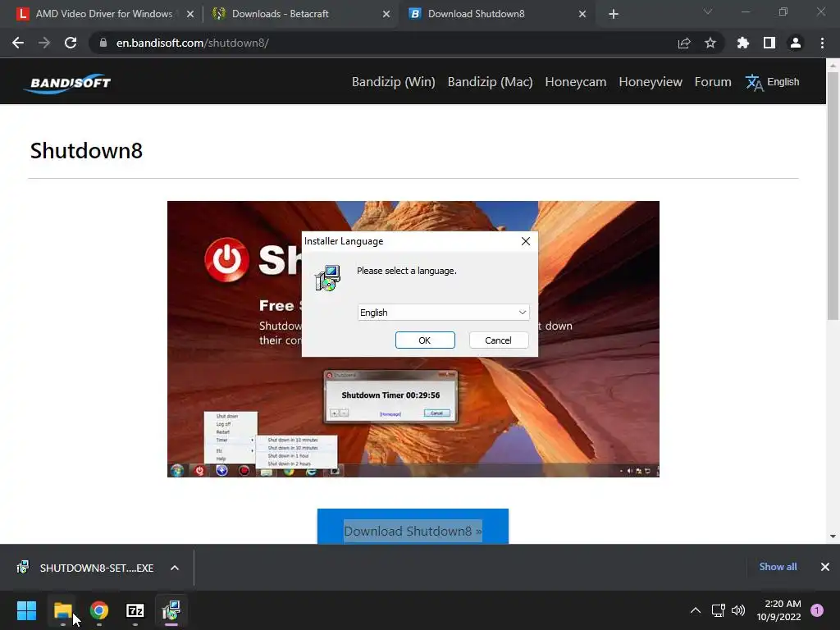This screenshot has height=630, width=840.
Task: Open the Honeyview page link
Action: (x=651, y=82)
